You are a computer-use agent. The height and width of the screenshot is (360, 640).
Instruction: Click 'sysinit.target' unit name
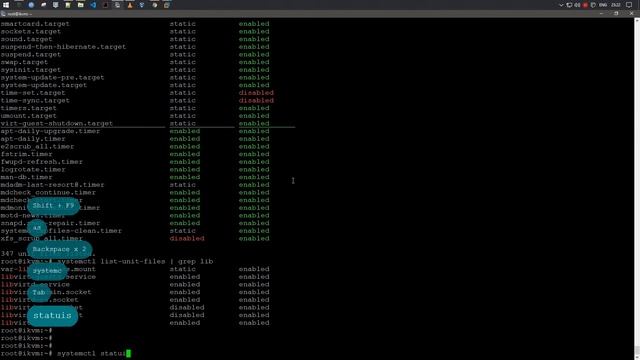pyautogui.click(x=31, y=70)
